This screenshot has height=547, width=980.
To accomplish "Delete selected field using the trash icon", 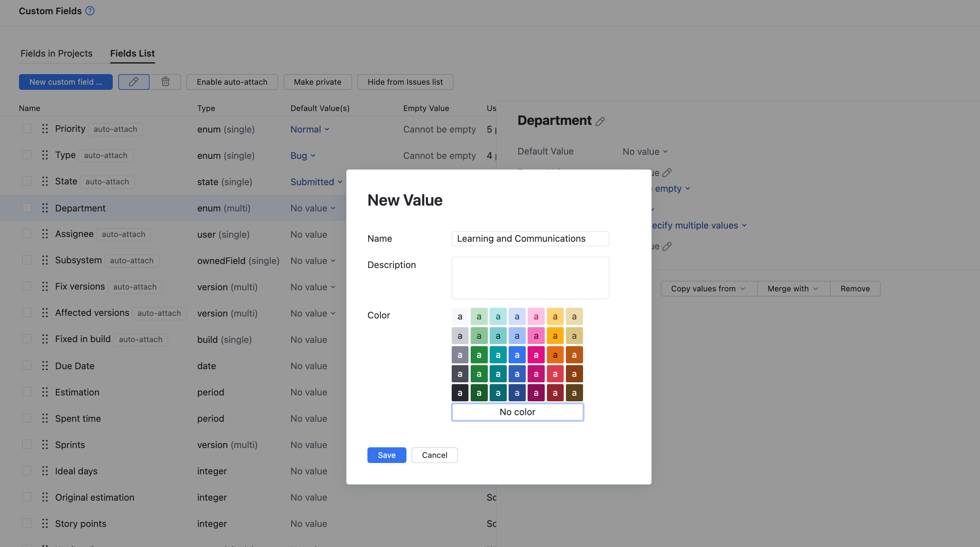I will pos(165,82).
